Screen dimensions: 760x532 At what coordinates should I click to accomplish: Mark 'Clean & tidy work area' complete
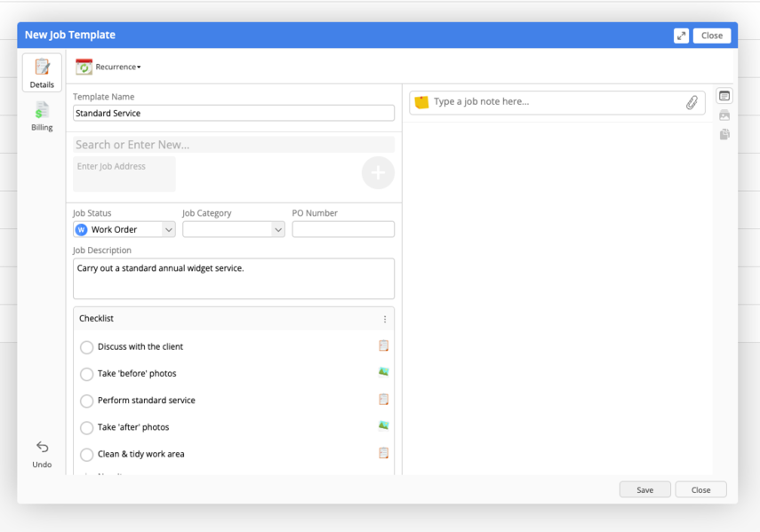click(x=87, y=455)
